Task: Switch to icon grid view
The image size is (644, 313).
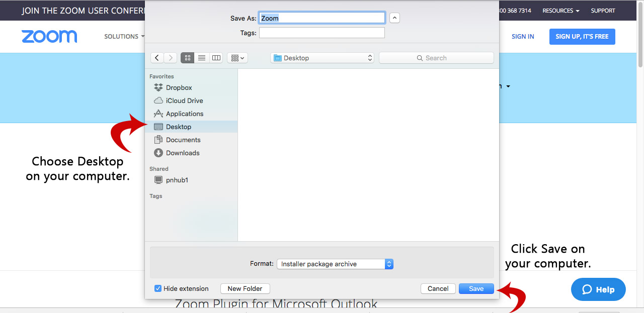Action: (187, 58)
